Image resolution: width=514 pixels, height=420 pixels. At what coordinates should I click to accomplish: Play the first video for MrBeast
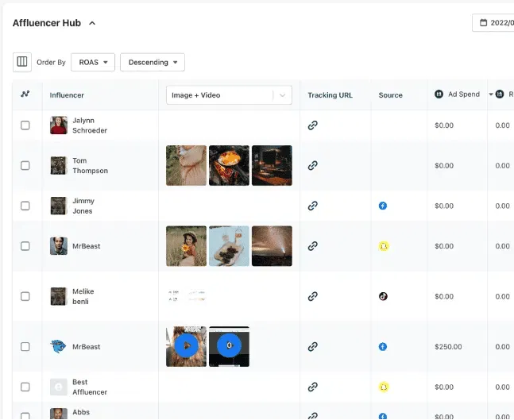[186, 346]
